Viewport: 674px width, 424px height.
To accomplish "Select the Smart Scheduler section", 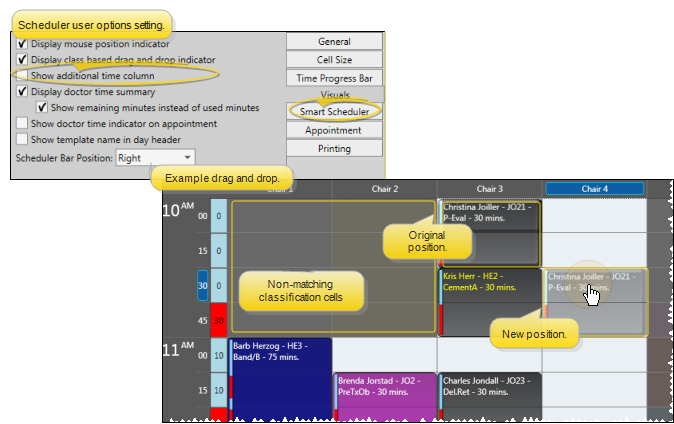I will pyautogui.click(x=334, y=112).
